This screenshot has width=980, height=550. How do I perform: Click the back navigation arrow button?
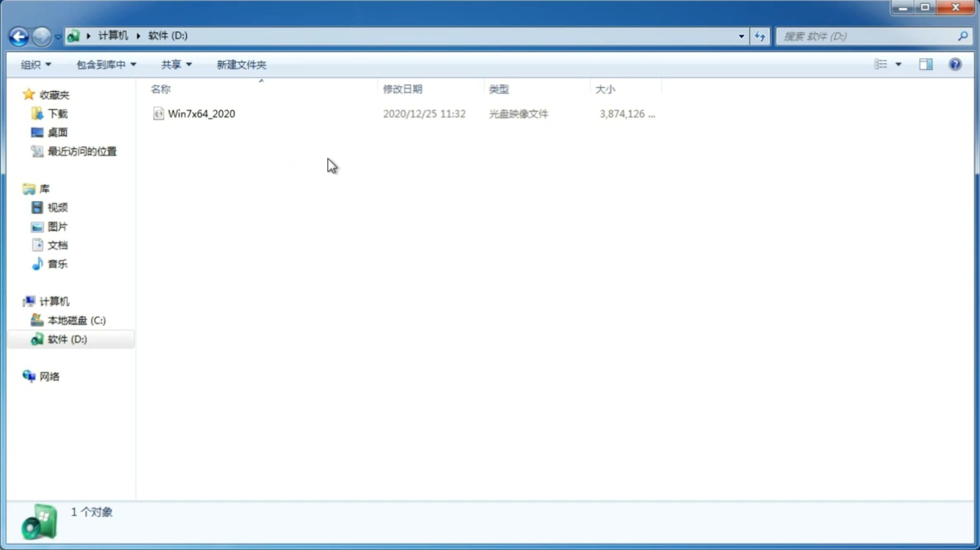point(19,36)
